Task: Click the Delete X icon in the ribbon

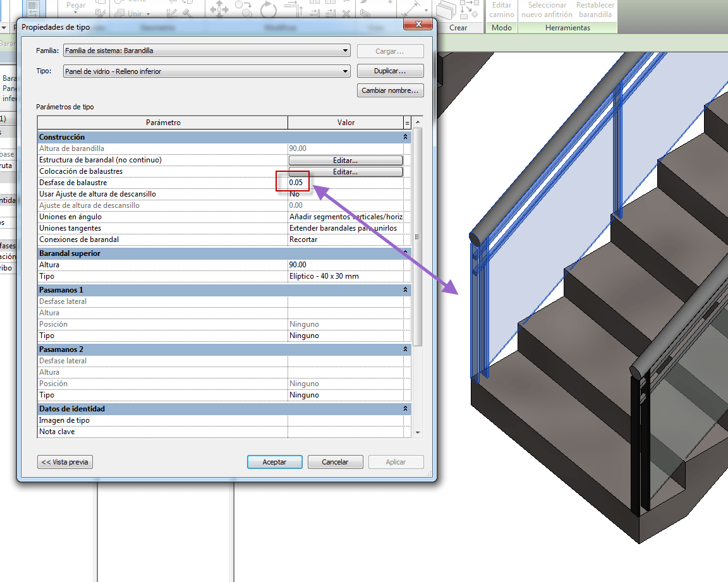Action: click(346, 13)
